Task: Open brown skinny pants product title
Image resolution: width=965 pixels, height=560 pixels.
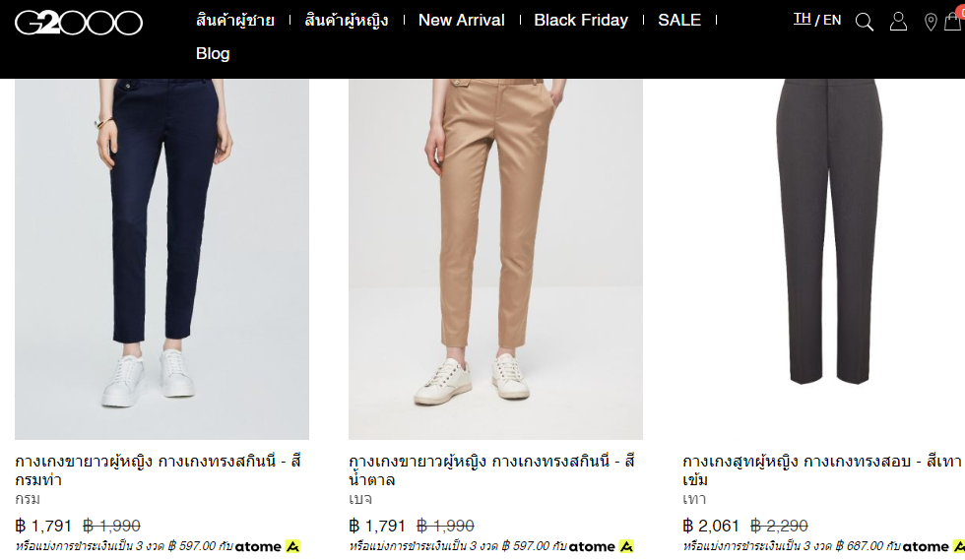Action: tap(491, 470)
